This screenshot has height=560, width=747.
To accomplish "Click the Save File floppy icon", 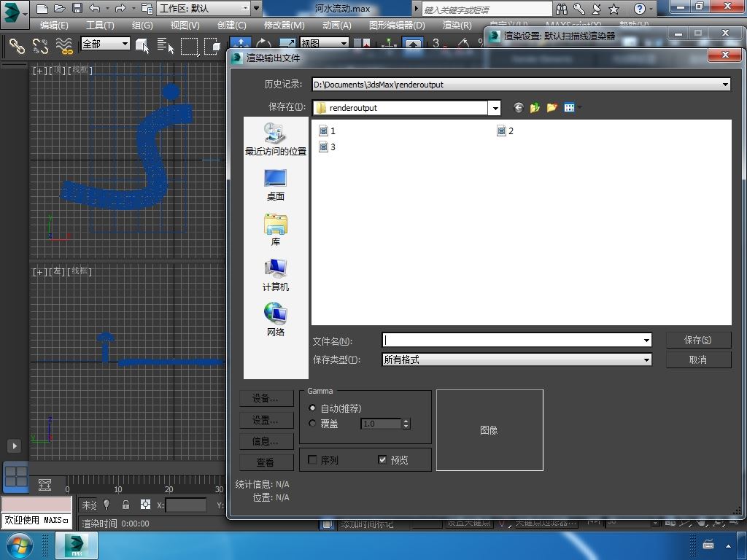I will pos(77,8).
